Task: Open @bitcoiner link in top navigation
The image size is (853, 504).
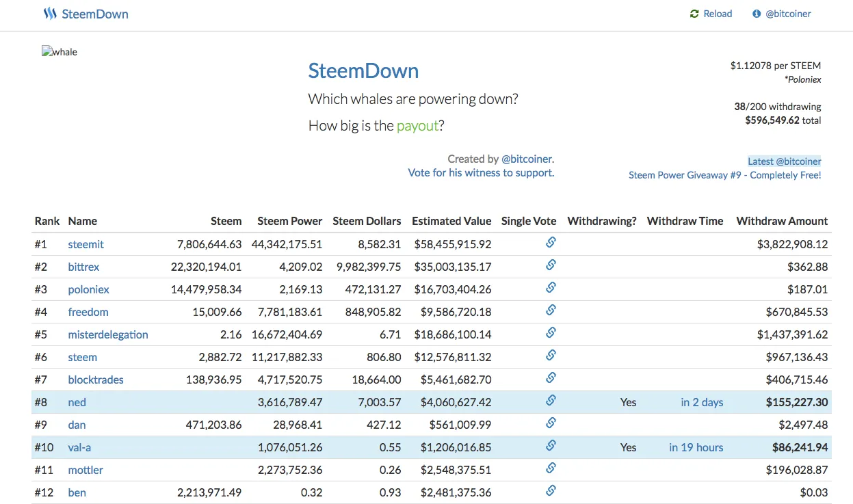Action: [788, 14]
